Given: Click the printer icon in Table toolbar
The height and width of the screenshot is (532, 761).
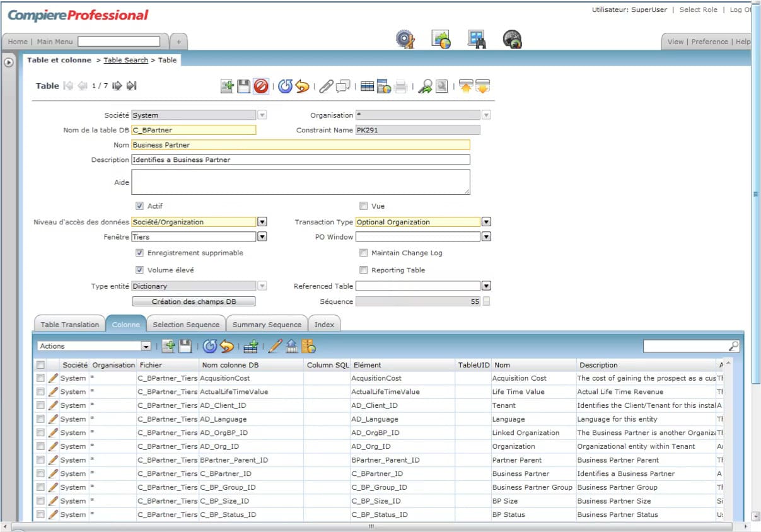Looking at the screenshot, I should tap(400, 86).
